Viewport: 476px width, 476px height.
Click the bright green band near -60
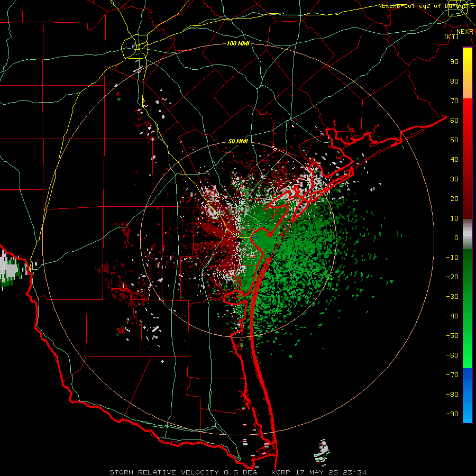pyautogui.click(x=467, y=358)
